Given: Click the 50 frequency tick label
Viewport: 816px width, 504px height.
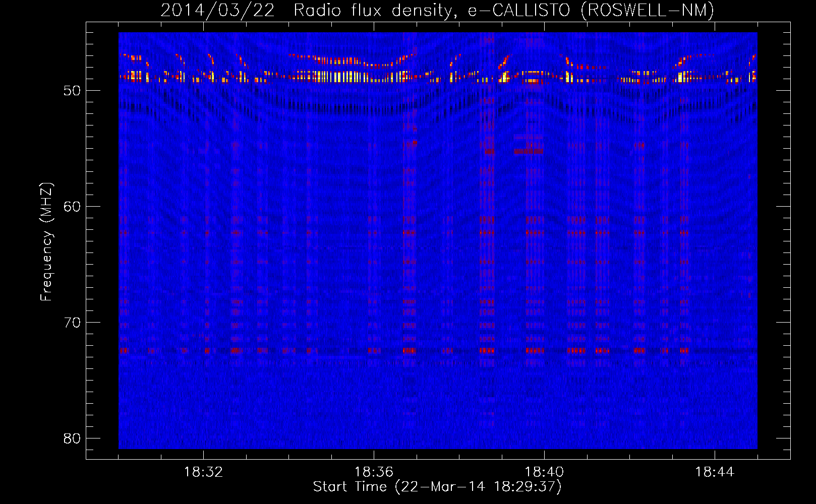Looking at the screenshot, I should pos(72,91).
